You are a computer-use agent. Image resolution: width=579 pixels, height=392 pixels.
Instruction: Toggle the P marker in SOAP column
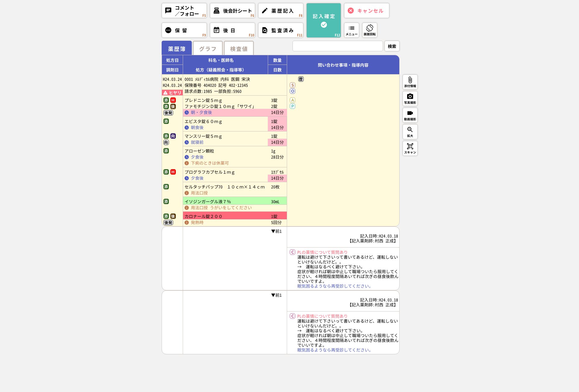(293, 106)
